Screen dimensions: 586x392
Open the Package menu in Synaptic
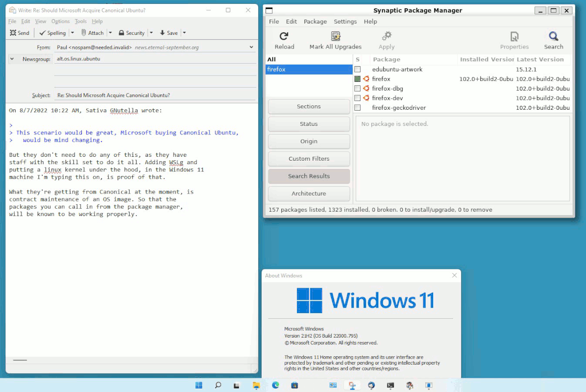[315, 22]
